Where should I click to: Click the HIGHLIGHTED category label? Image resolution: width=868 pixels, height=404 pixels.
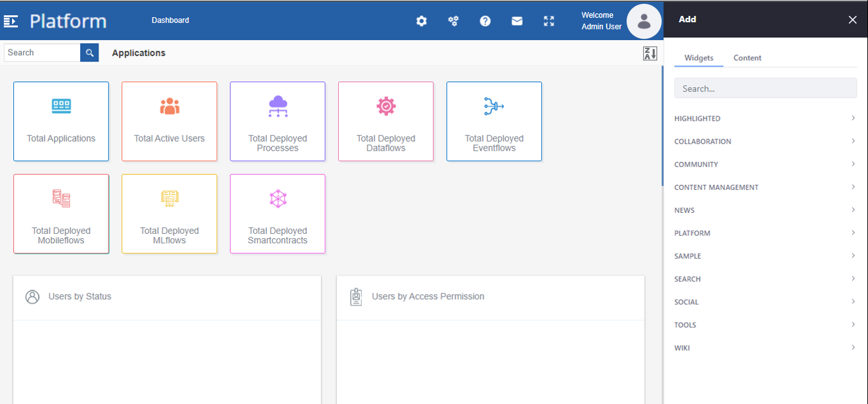point(697,119)
